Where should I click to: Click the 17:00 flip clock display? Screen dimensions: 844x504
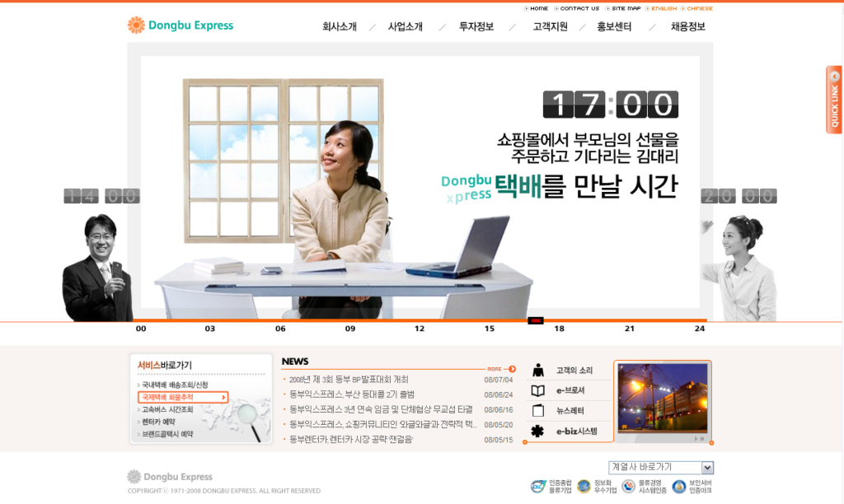(x=611, y=105)
